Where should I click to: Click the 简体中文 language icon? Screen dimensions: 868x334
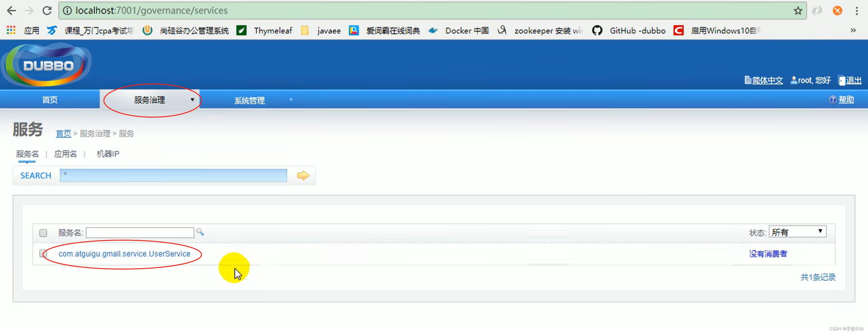(x=748, y=80)
